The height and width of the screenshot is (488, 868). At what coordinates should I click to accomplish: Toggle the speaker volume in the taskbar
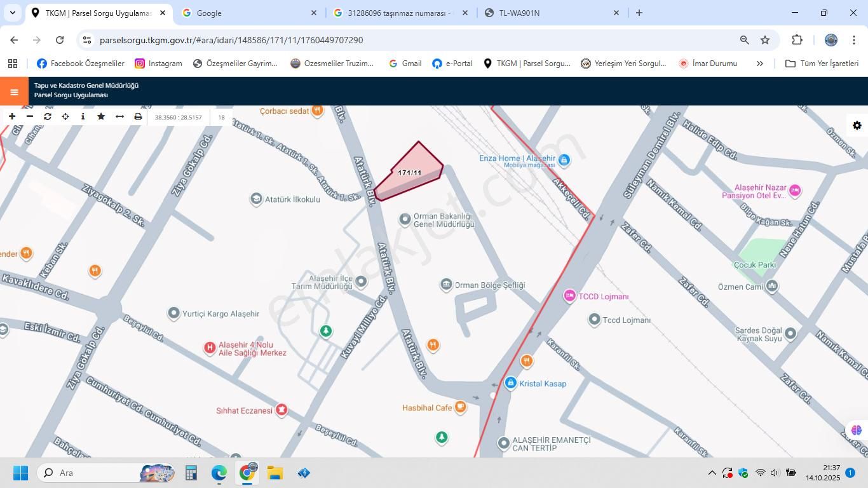point(774,473)
